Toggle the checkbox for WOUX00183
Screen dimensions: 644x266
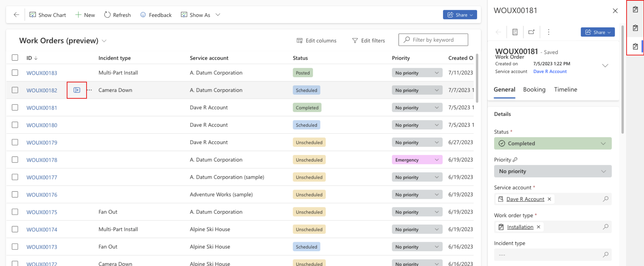(15, 72)
